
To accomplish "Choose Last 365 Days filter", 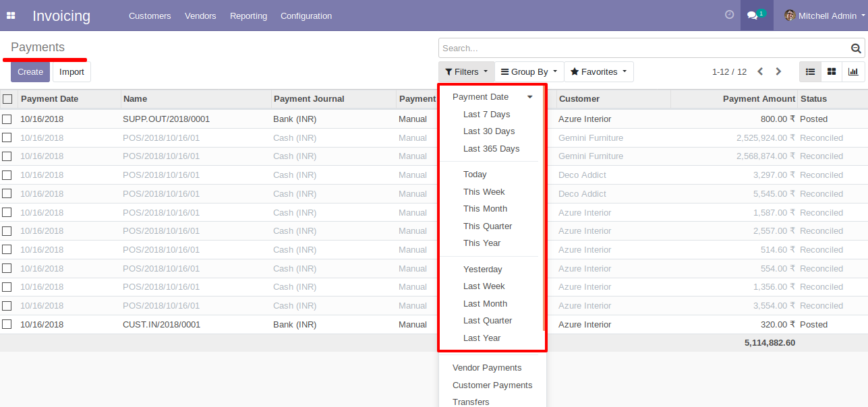I will point(492,149).
